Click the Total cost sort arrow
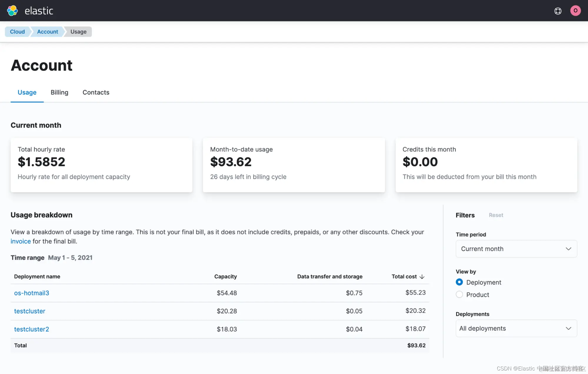The height and width of the screenshot is (374, 588). click(422, 277)
